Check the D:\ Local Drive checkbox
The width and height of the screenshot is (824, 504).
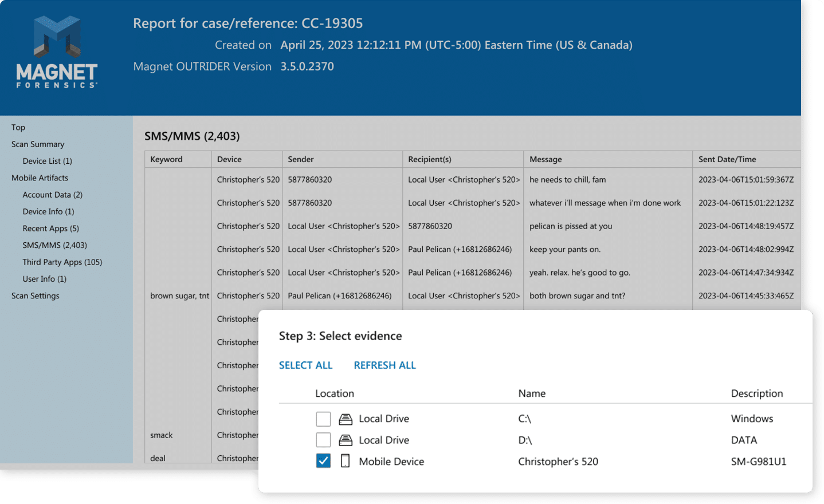[x=323, y=440]
